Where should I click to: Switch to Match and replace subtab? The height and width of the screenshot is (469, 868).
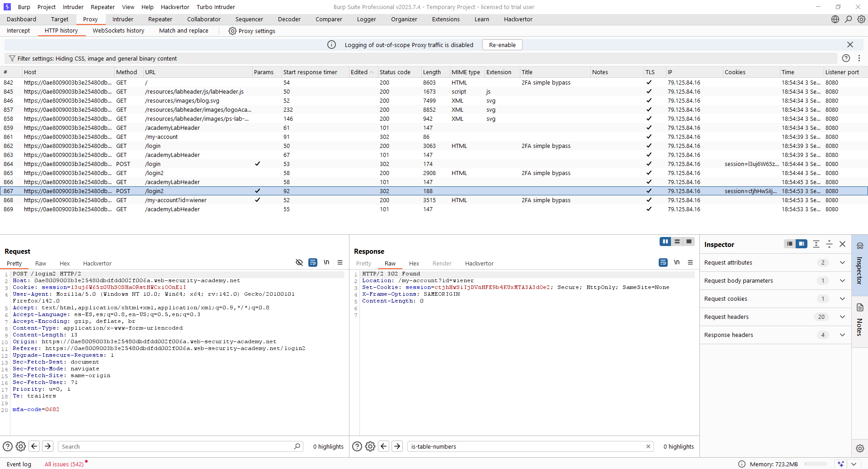(184, 30)
